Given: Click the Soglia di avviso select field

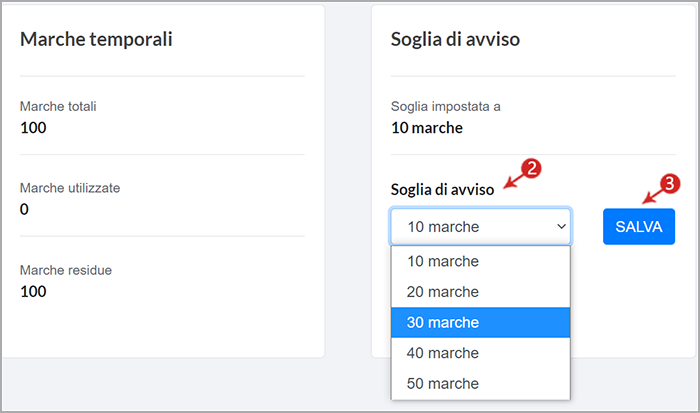Looking at the screenshot, I should click(x=481, y=226).
